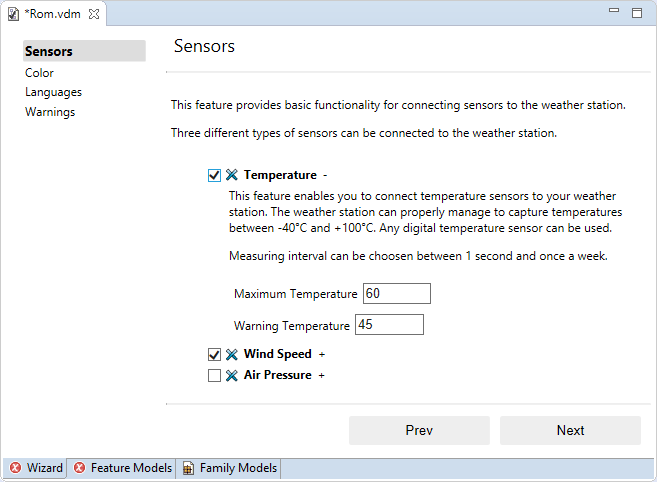Enable the Air Pressure checkbox
Screen dimensions: 657x482
point(214,375)
